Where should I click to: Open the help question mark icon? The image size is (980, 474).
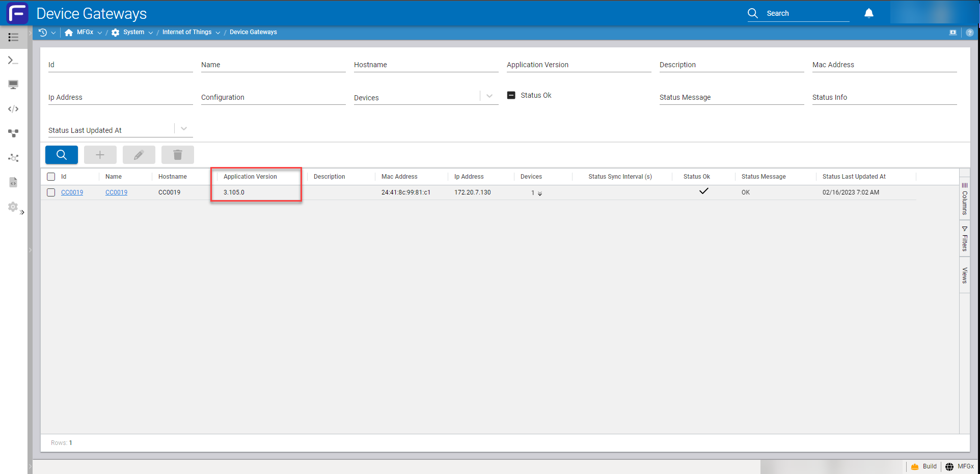click(969, 32)
